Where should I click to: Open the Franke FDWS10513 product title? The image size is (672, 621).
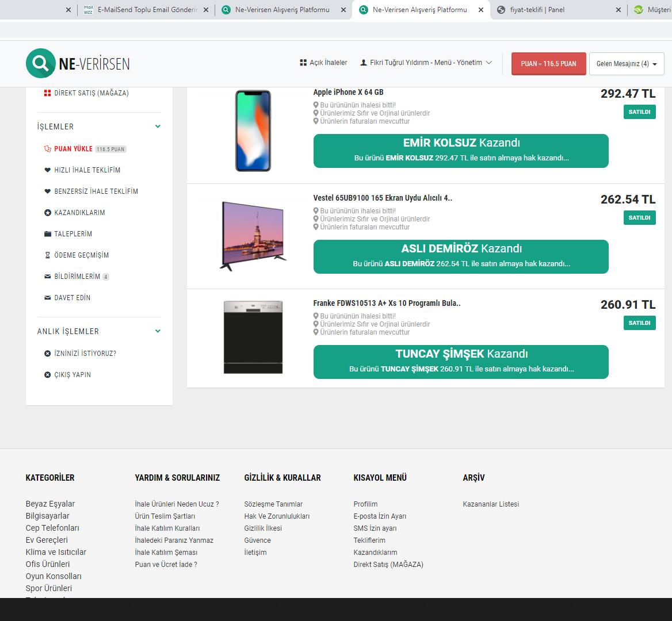point(387,303)
